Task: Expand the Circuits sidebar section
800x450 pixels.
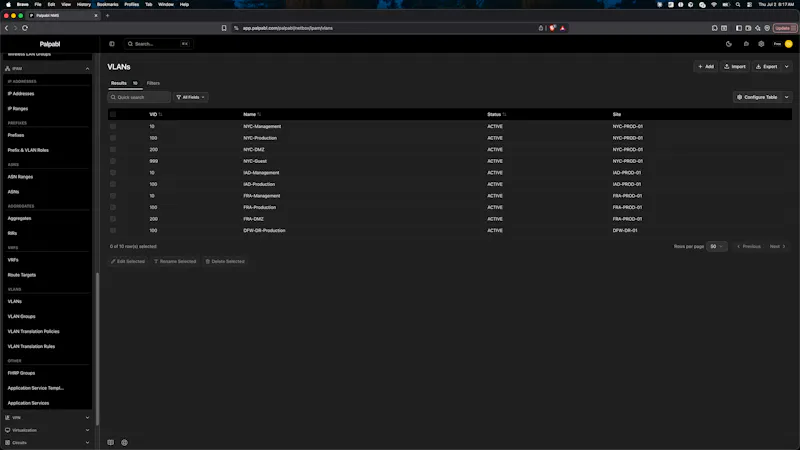Action: click(x=87, y=442)
